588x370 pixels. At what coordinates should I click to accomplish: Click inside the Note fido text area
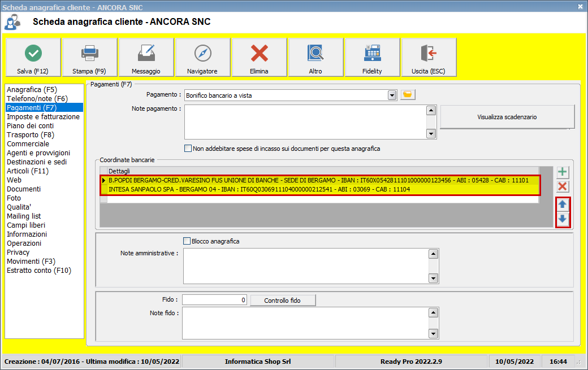tap(306, 323)
